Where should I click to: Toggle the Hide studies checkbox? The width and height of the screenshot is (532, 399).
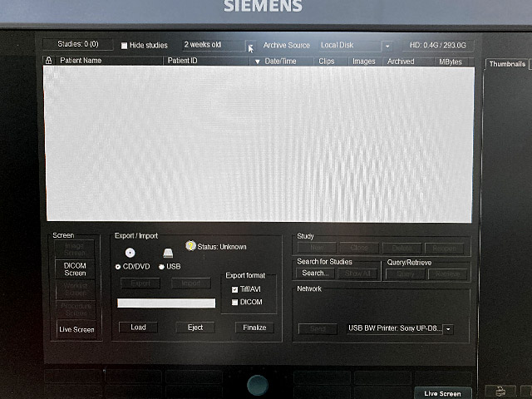point(124,46)
